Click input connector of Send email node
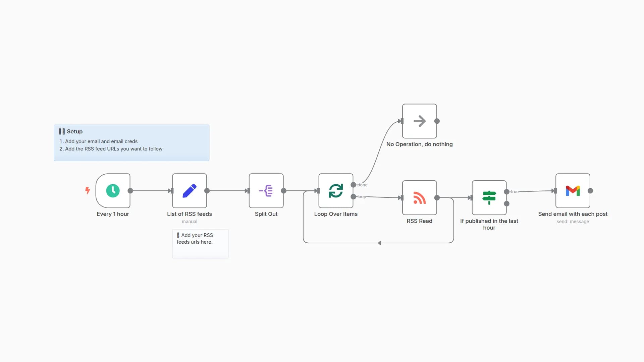This screenshot has width=644, height=362. click(555, 191)
